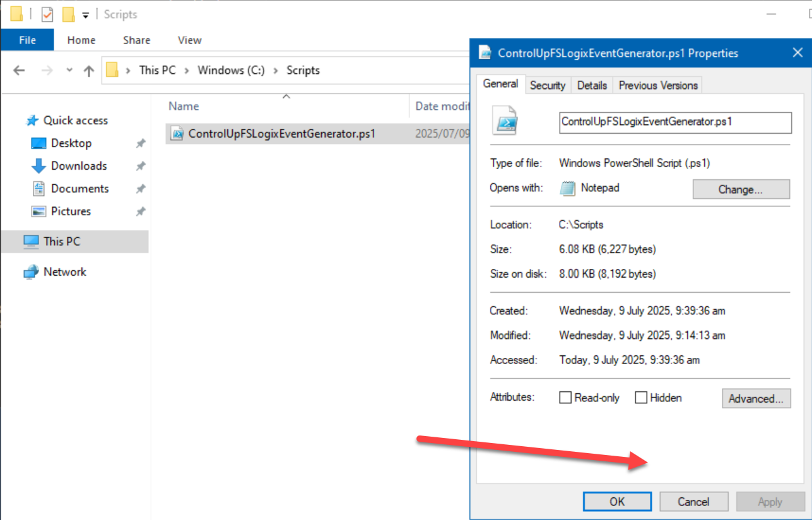Close the Properties dialog with X
Image resolution: width=812 pixels, height=520 pixels.
(797, 53)
